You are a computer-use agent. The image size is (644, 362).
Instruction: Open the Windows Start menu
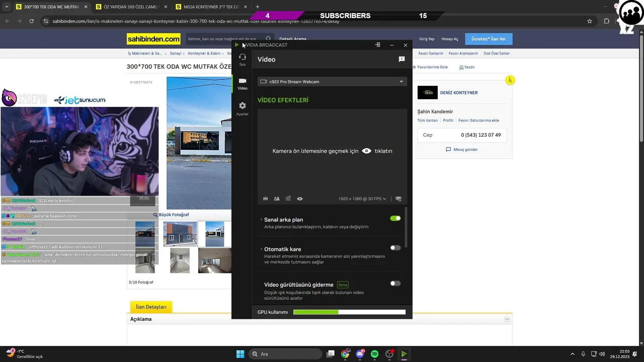(x=240, y=354)
